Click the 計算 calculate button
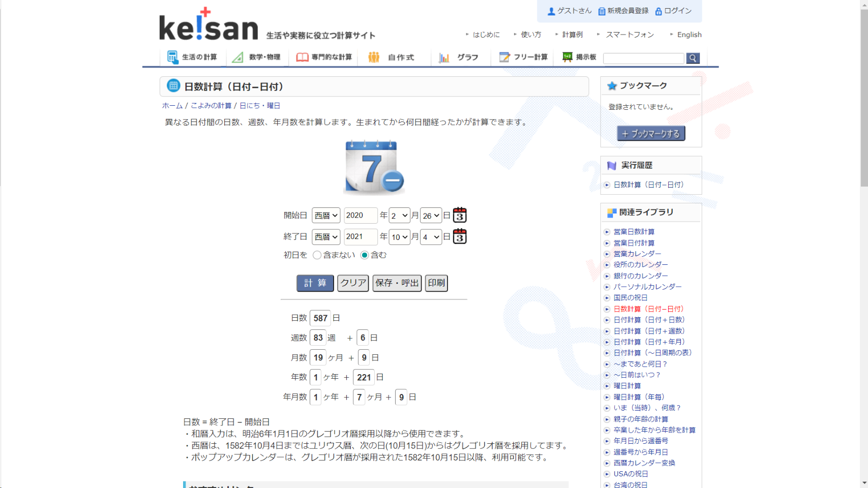Image resolution: width=868 pixels, height=488 pixels. pos(315,283)
